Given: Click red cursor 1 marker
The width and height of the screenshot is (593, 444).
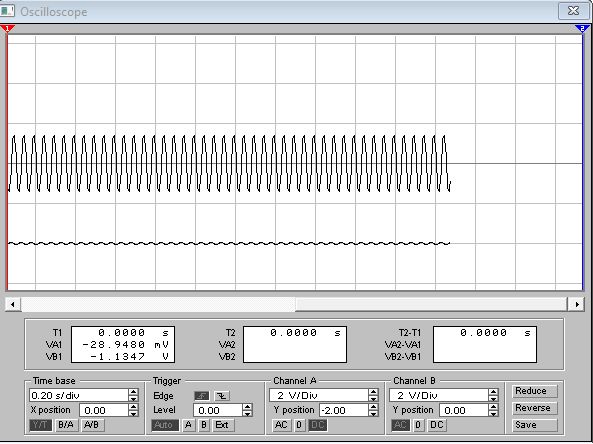Looking at the screenshot, I should (7, 28).
